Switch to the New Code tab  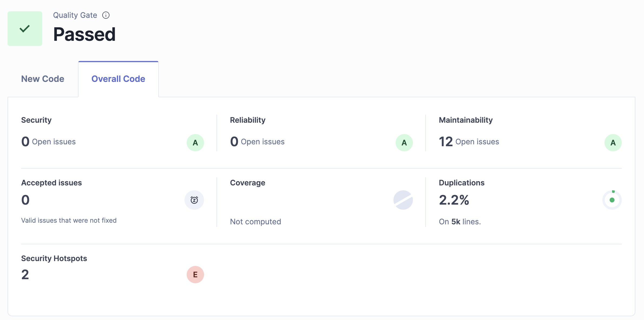pyautogui.click(x=43, y=79)
